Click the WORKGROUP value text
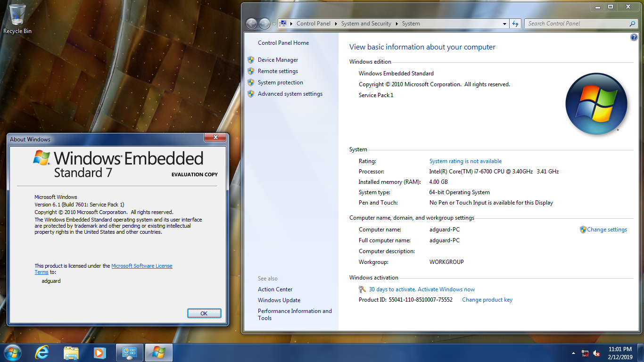Screen dimensions: 644x362 coord(446,262)
